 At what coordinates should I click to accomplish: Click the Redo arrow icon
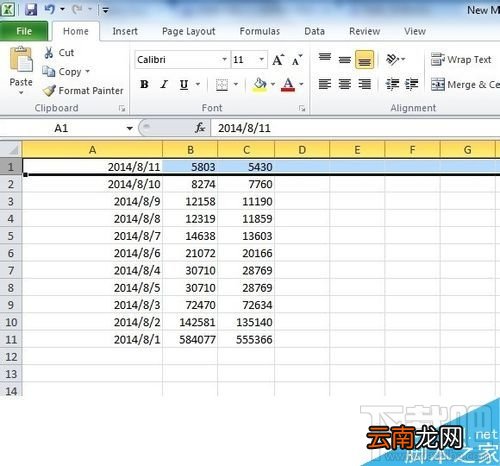(x=77, y=9)
